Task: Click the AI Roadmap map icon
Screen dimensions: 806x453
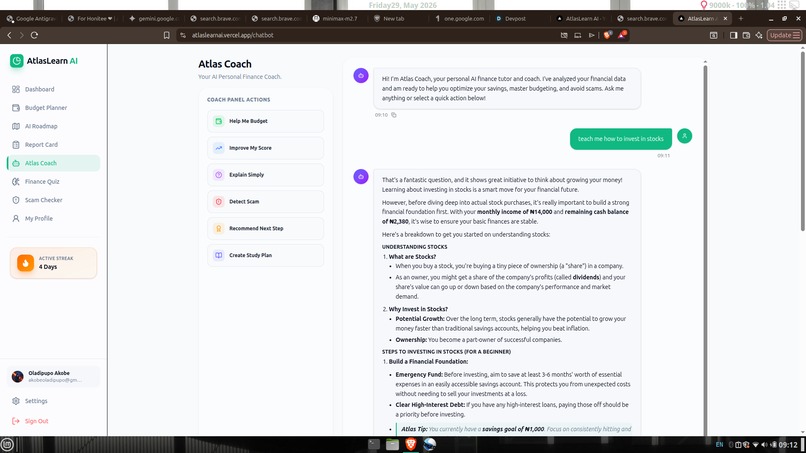Action: click(16, 126)
